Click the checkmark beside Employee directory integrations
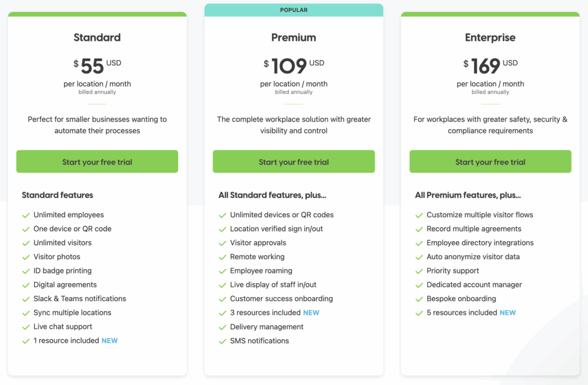This screenshot has height=385, width=588. (x=419, y=243)
